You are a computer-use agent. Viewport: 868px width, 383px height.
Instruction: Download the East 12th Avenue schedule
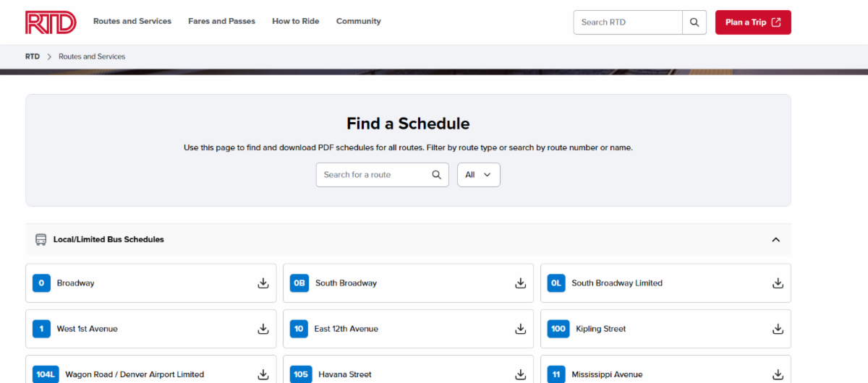coord(520,329)
